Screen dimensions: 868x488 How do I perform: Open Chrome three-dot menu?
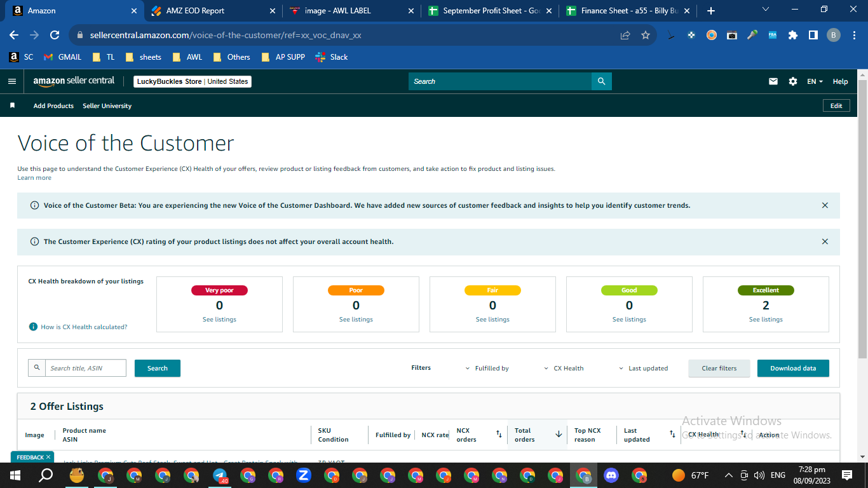[853, 35]
